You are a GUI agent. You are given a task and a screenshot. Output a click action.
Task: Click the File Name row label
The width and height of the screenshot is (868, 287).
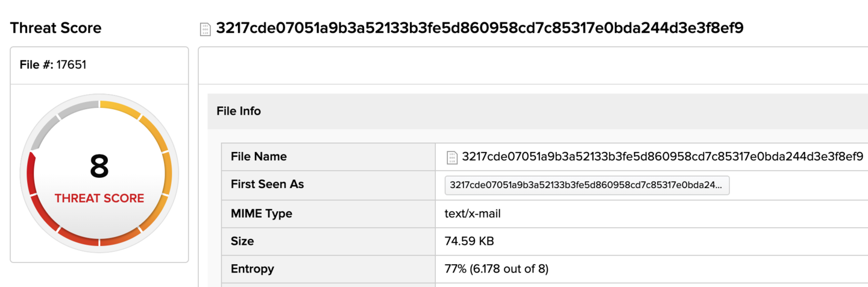click(259, 157)
